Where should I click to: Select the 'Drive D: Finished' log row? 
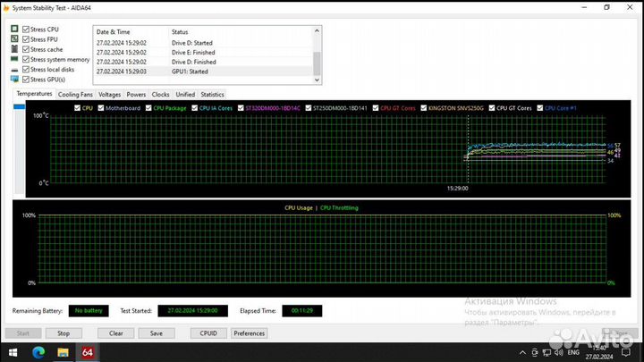[x=203, y=62]
